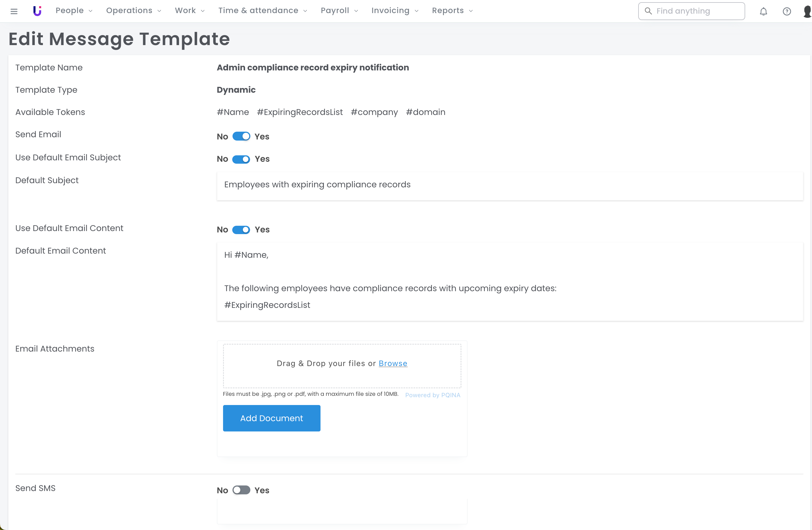Open the help question mark icon
Image resolution: width=812 pixels, height=530 pixels.
tap(786, 12)
